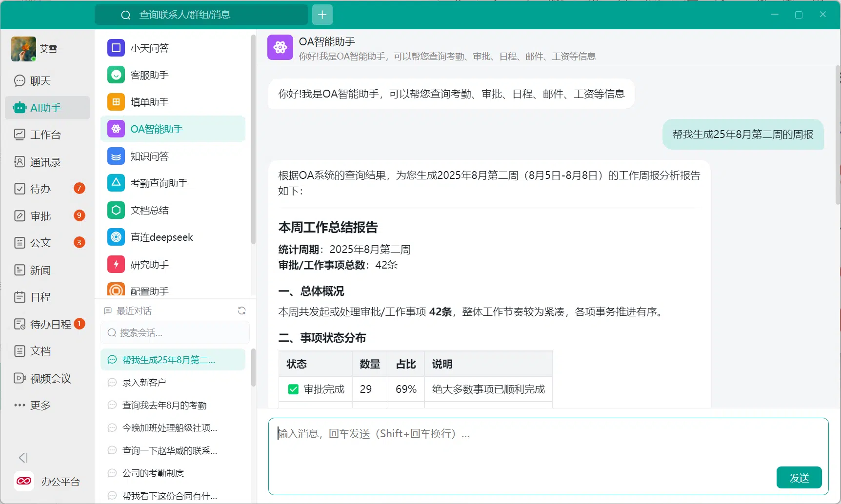Open conversation 公司的考勤制度
This screenshot has height=504, width=841.
(x=173, y=473)
